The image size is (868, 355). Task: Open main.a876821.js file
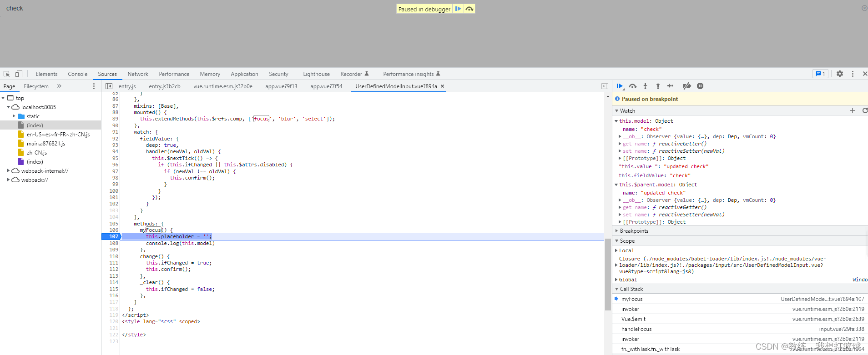[x=45, y=144]
